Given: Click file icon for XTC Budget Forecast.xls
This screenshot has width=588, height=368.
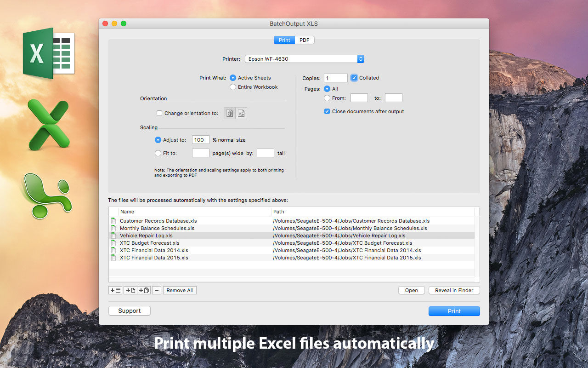Looking at the screenshot, I should coord(113,243).
